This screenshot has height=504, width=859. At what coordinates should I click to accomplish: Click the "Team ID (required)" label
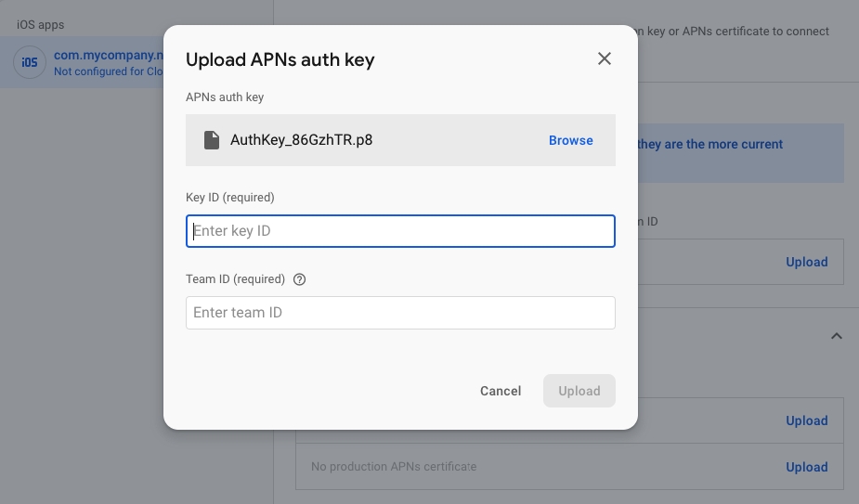[x=235, y=279]
